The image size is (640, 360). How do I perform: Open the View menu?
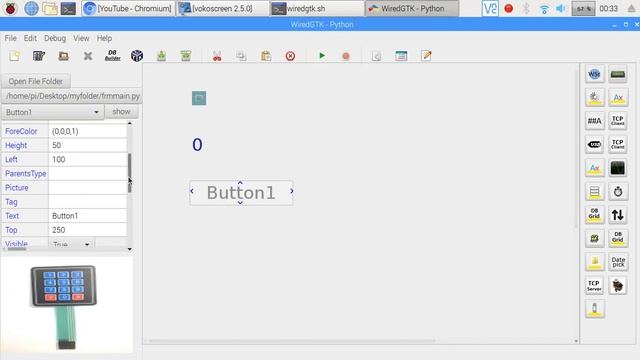coord(81,38)
